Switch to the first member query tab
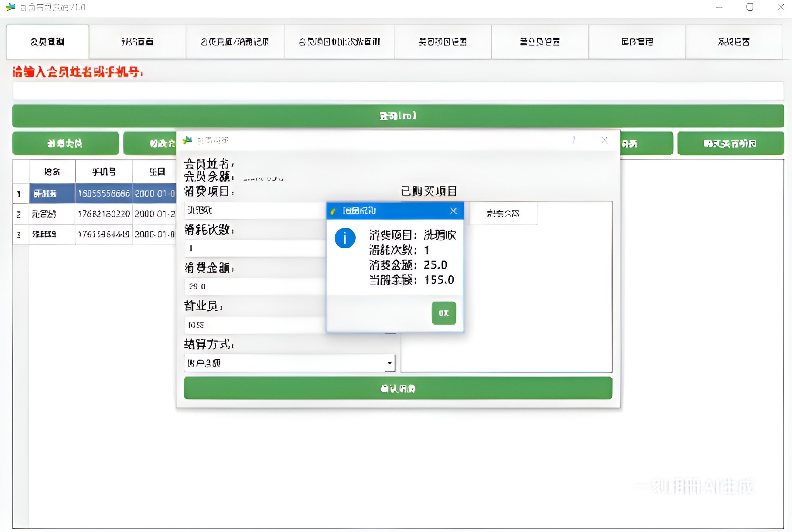Viewport: 792px width, 532px height. click(47, 41)
